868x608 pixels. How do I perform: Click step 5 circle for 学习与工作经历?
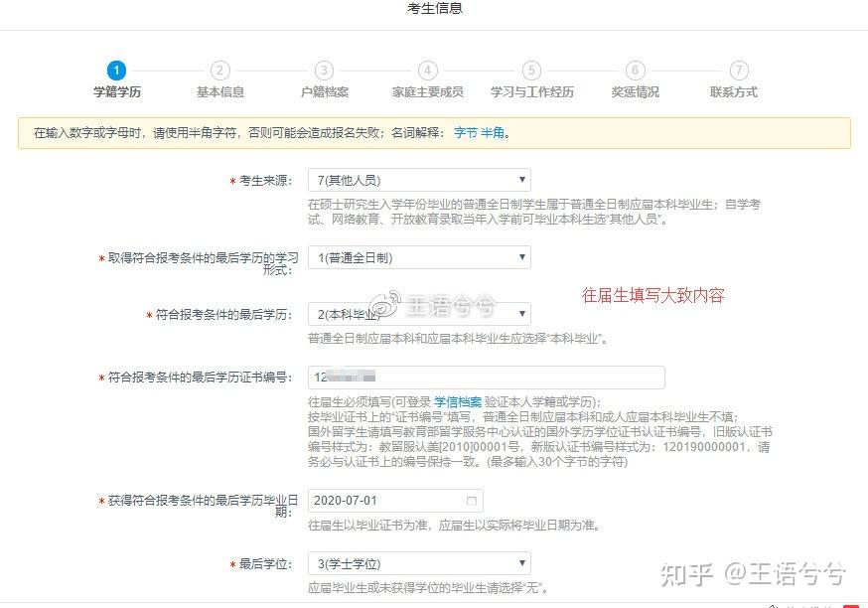coord(531,71)
